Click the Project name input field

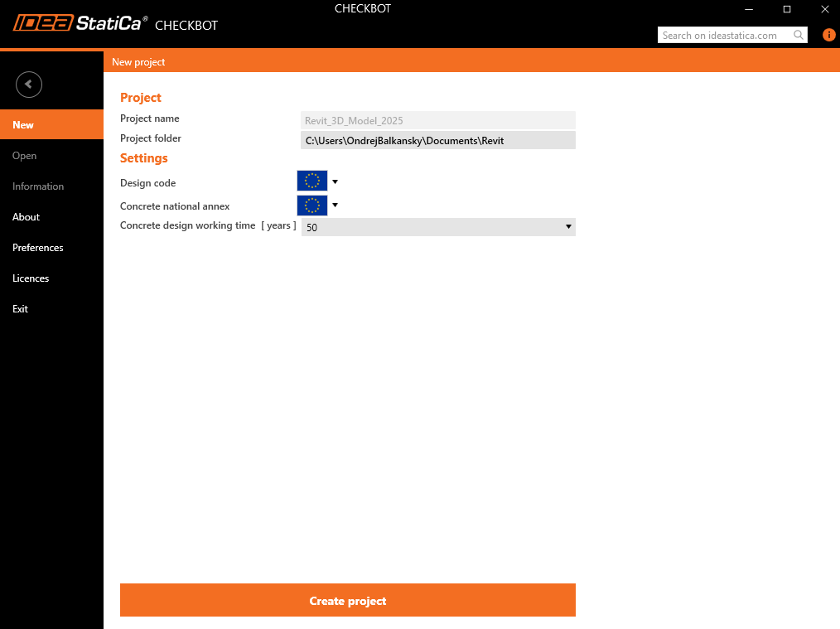pos(438,120)
